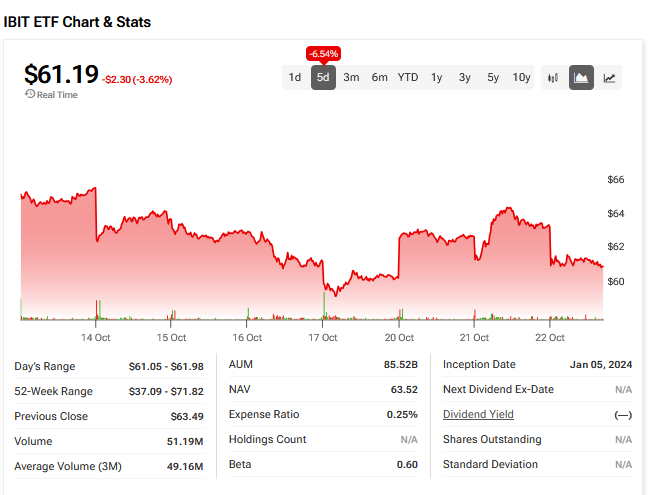Show the YTD chart range
Screen dimensions: 652x495
(408, 77)
